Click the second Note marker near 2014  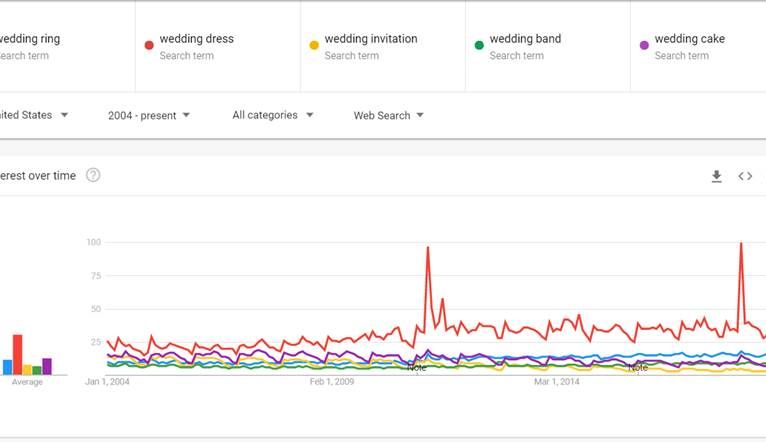point(638,367)
